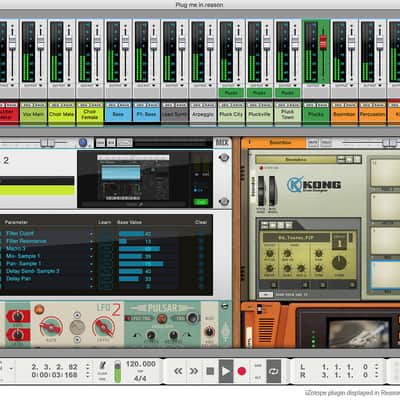
Task: Select the blue Bass channel
Action: pos(118,114)
